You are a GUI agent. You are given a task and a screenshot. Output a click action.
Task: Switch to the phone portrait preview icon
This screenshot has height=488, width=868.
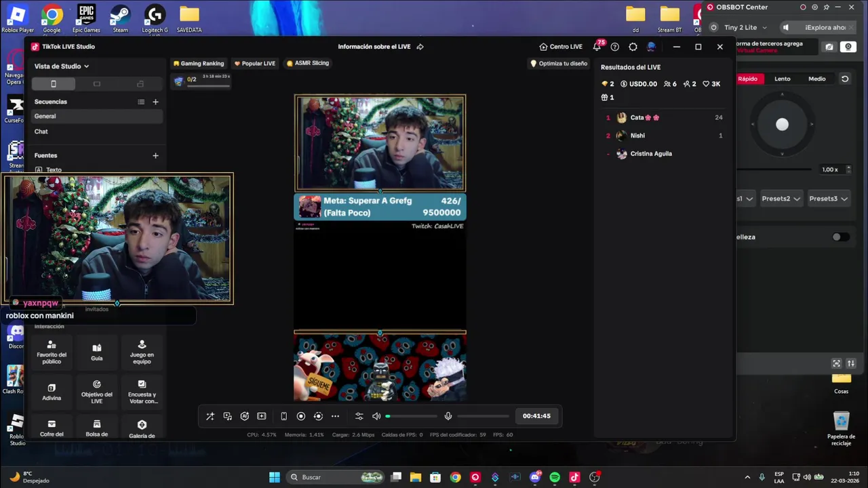click(284, 416)
